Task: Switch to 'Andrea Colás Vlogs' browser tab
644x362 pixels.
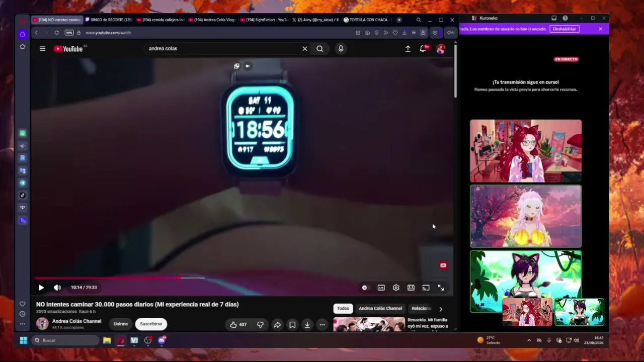Action: coord(212,20)
